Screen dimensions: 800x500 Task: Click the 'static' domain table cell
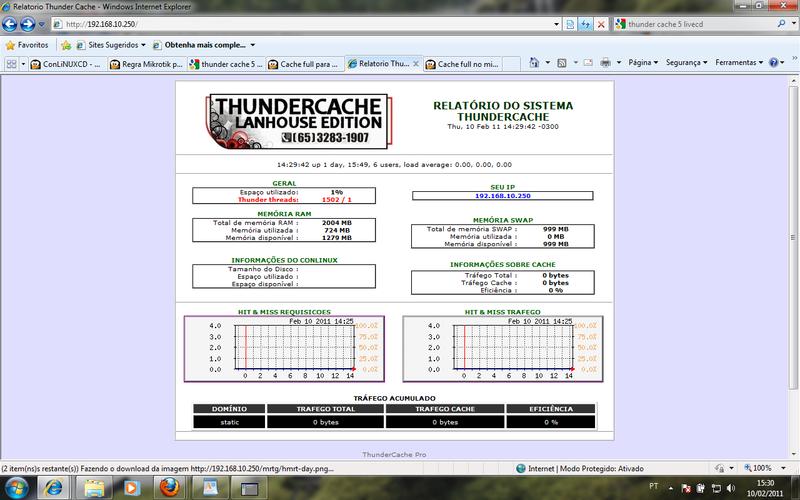229,422
